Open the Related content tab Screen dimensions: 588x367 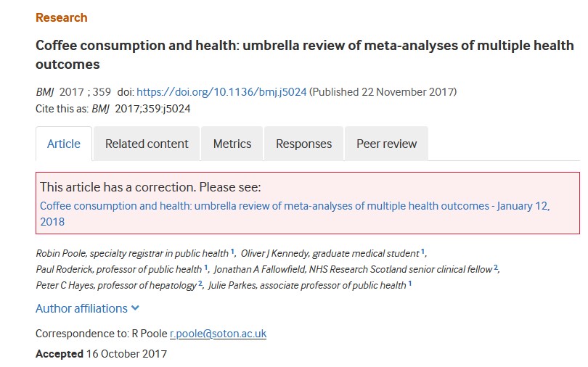click(147, 144)
